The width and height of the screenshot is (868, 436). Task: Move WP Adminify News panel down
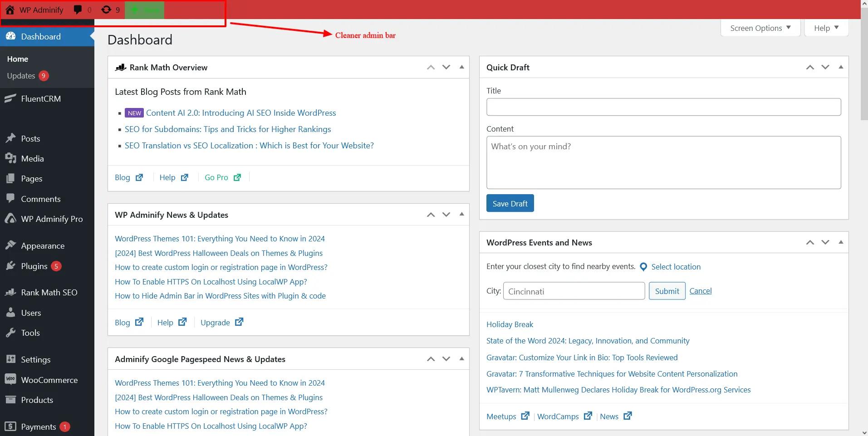click(x=446, y=215)
